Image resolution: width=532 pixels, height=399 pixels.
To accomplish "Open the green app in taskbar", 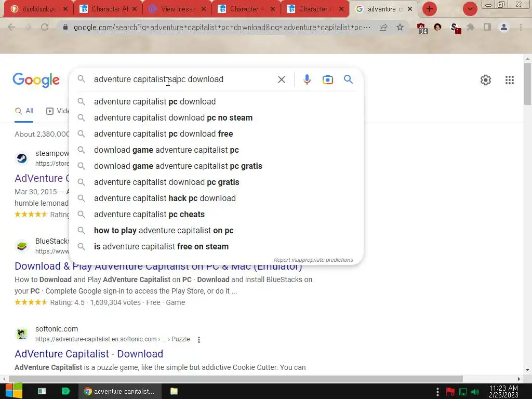I will coord(65,391).
